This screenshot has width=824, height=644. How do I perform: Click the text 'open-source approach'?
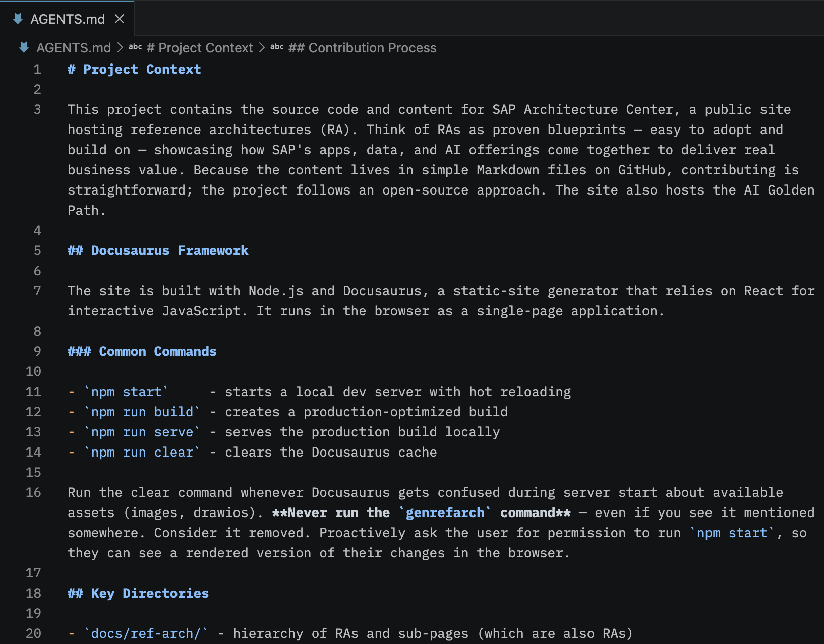coord(461,190)
